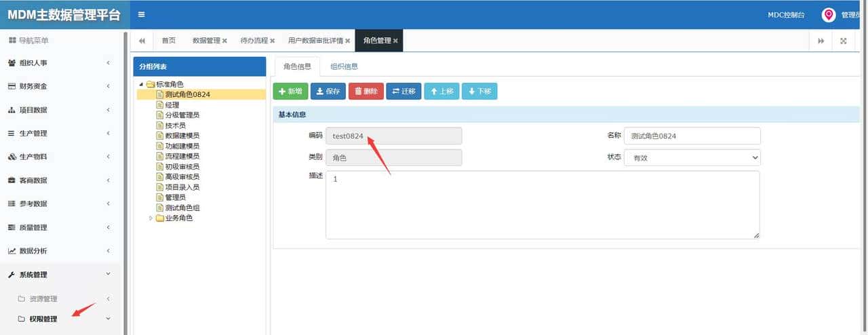This screenshot has width=868, height=335.
Task: Expand the 组织人事 sidebar menu
Action: tap(60, 63)
